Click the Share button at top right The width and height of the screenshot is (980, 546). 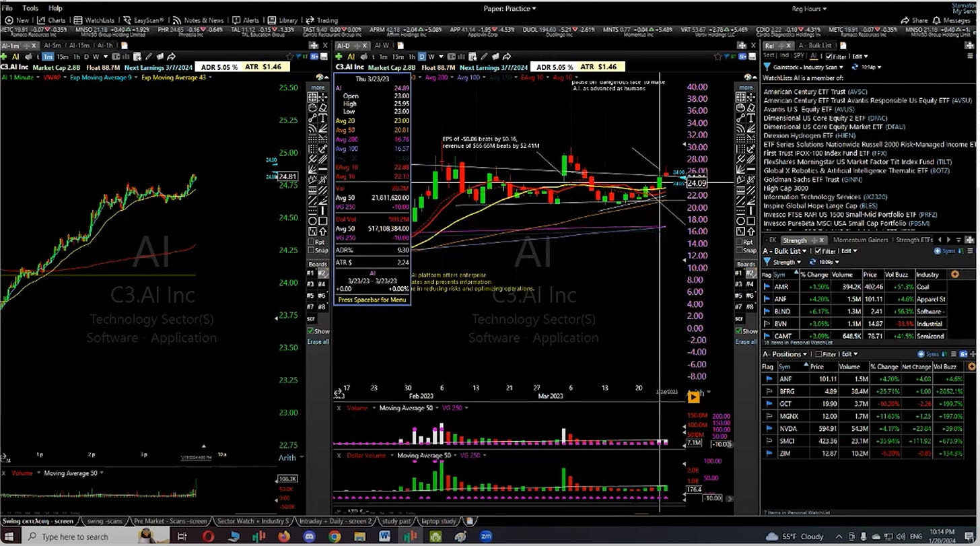[915, 20]
